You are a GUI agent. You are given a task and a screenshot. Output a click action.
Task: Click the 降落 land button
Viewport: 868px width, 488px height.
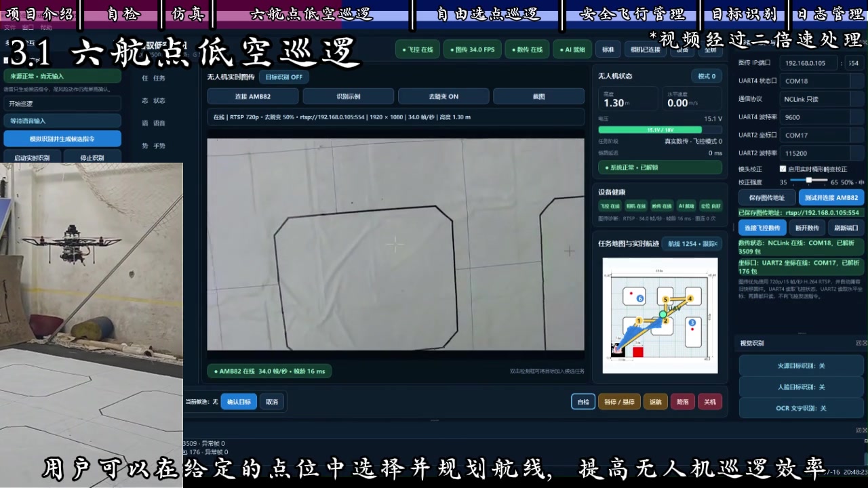[683, 402]
